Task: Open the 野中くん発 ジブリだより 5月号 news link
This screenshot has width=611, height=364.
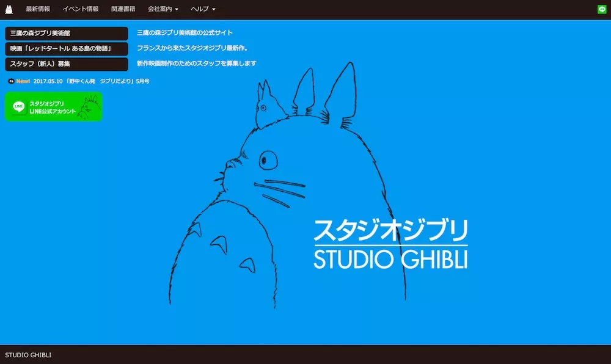Action: 91,81
